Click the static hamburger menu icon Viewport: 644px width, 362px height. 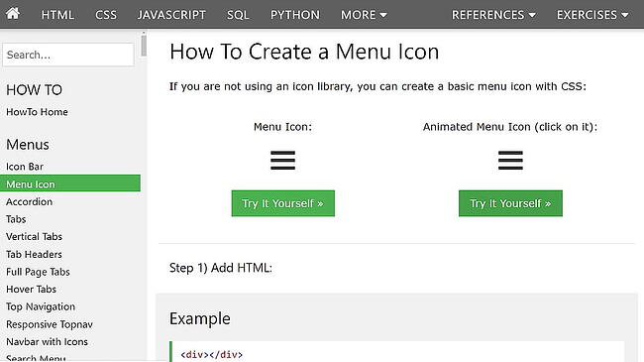(x=283, y=160)
